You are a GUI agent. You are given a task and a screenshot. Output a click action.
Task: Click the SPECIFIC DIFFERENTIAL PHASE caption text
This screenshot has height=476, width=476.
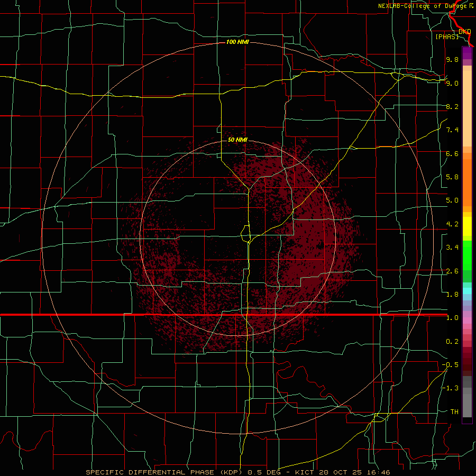(x=150, y=472)
